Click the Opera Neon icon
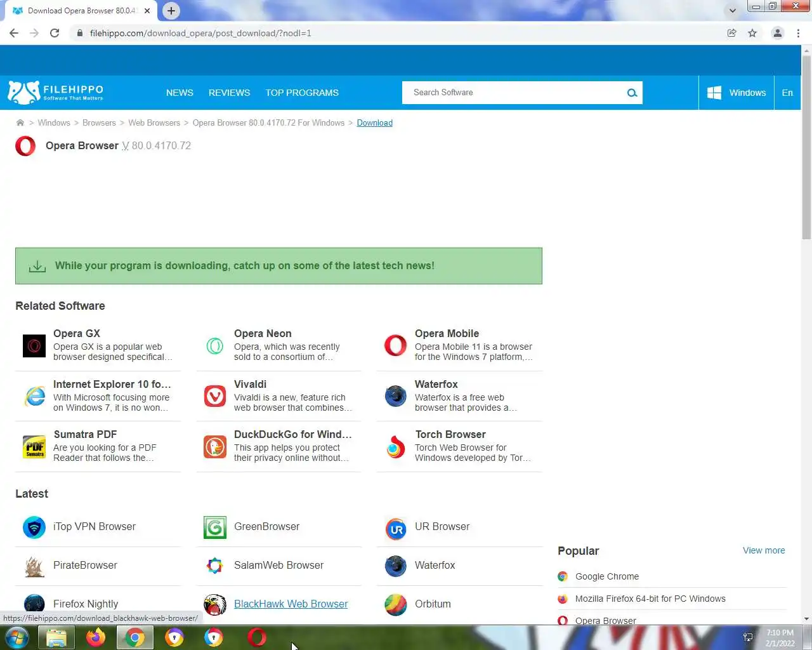Image resolution: width=812 pixels, height=650 pixels. (x=215, y=346)
